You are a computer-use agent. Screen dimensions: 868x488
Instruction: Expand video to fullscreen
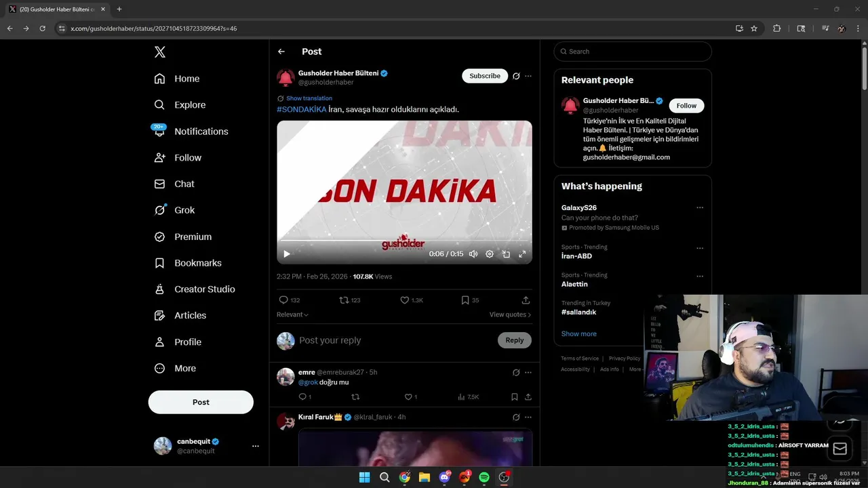(x=522, y=254)
